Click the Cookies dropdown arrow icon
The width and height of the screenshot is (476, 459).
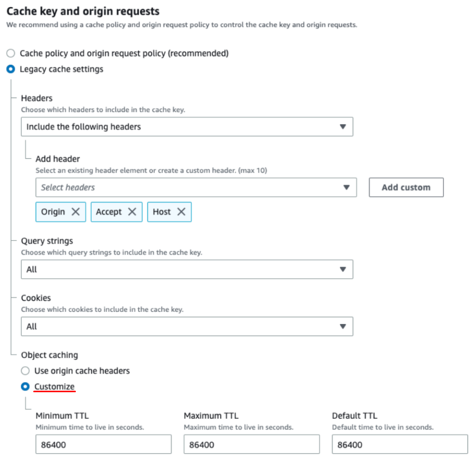click(343, 326)
